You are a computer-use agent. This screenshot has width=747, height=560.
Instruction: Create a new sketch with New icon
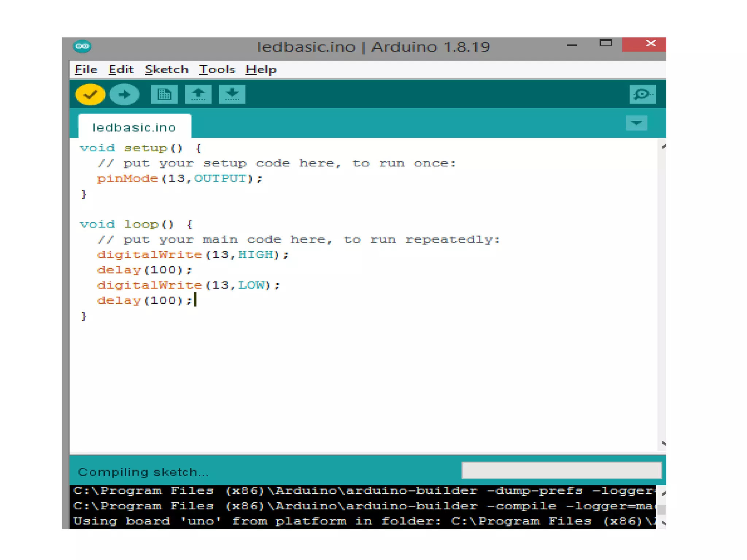[x=164, y=95]
